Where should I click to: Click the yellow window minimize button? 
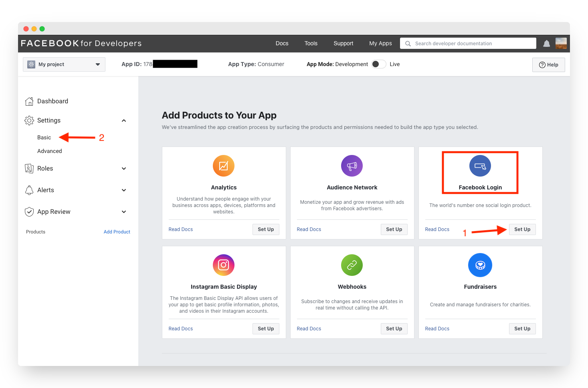click(34, 29)
